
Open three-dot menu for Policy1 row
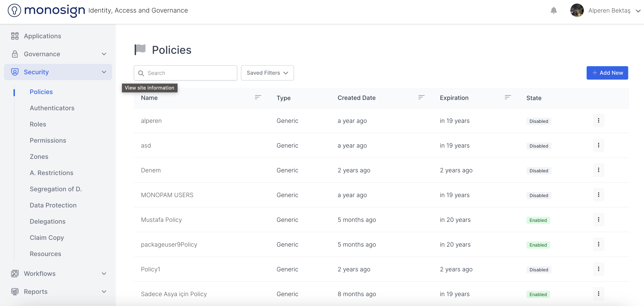(598, 269)
